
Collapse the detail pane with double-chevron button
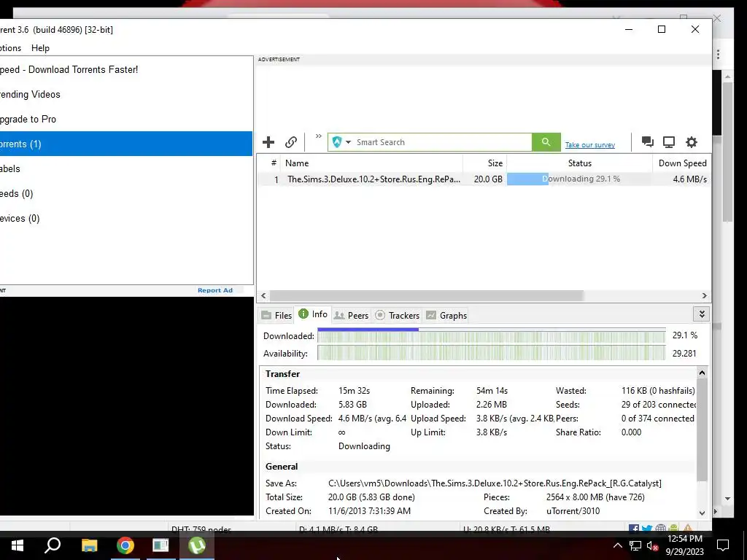(x=701, y=314)
